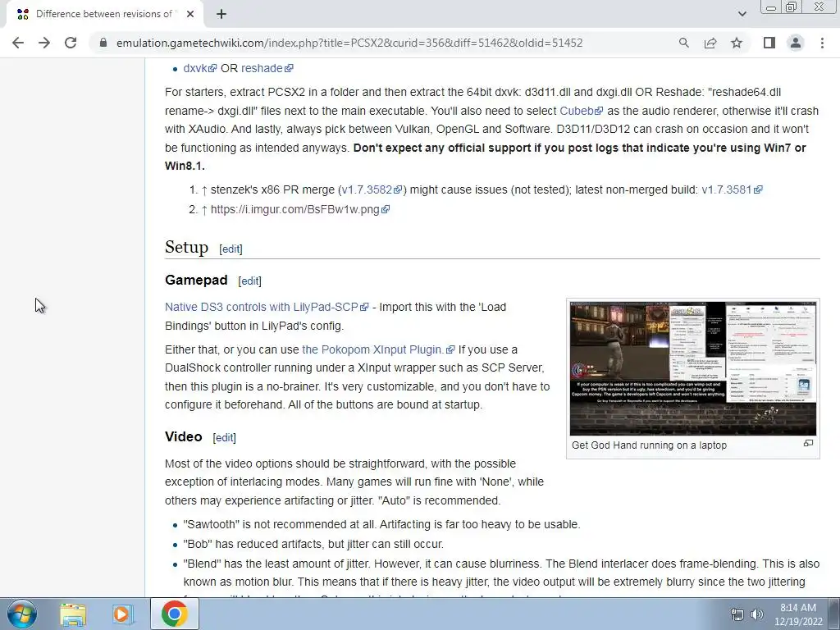This screenshot has width=840, height=630.
Task: Open the imgur BsFBw1w.png link
Action: tap(300, 209)
